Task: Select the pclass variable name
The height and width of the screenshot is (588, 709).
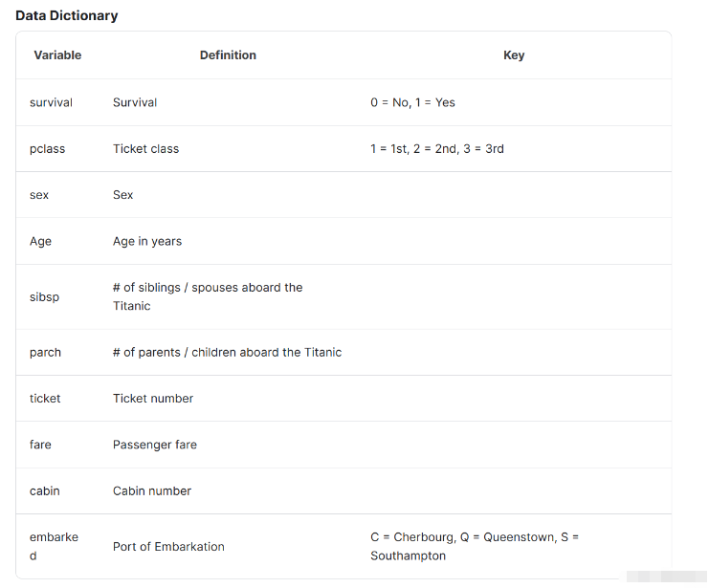Action: (x=47, y=149)
